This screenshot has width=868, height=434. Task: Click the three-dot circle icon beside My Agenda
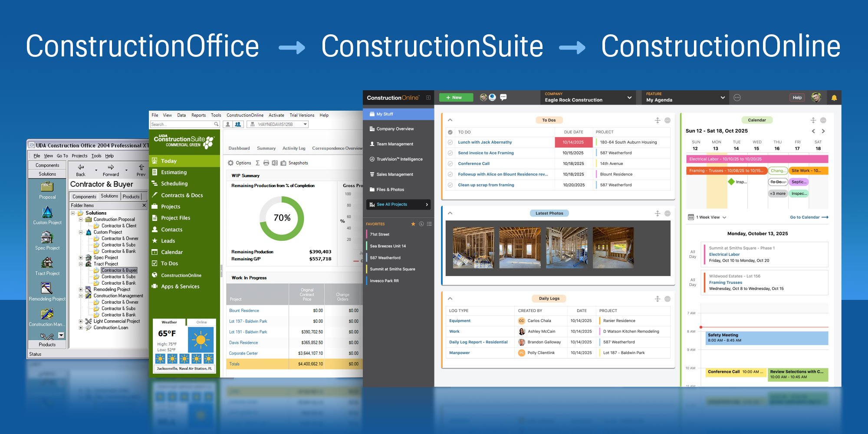[x=737, y=98]
